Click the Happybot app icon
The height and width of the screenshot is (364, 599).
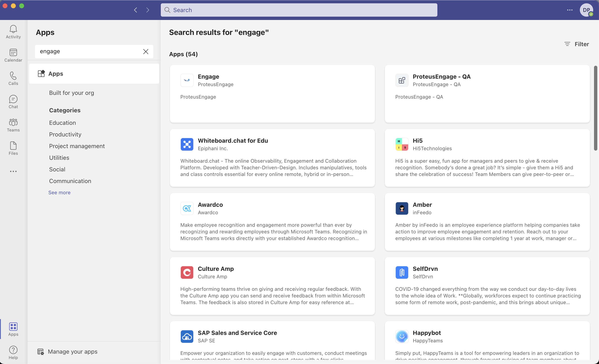(402, 337)
